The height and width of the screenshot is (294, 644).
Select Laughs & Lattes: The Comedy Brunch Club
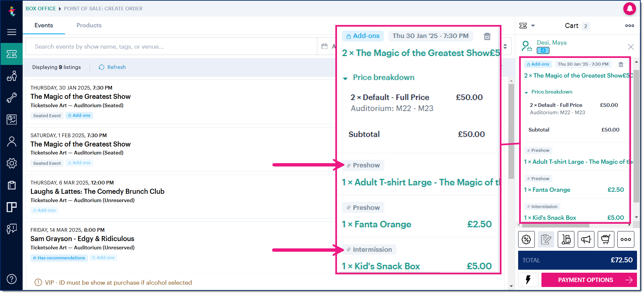pos(97,191)
